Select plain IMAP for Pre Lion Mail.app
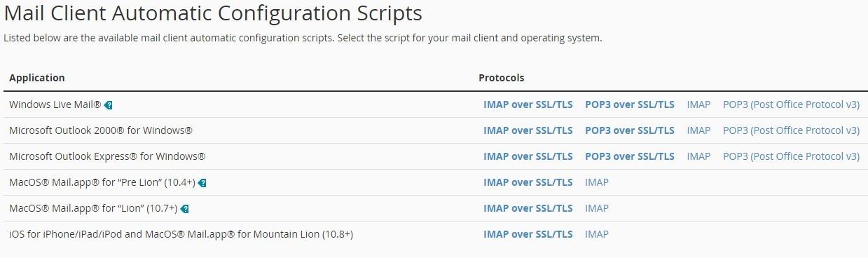868x258 pixels. tap(597, 182)
